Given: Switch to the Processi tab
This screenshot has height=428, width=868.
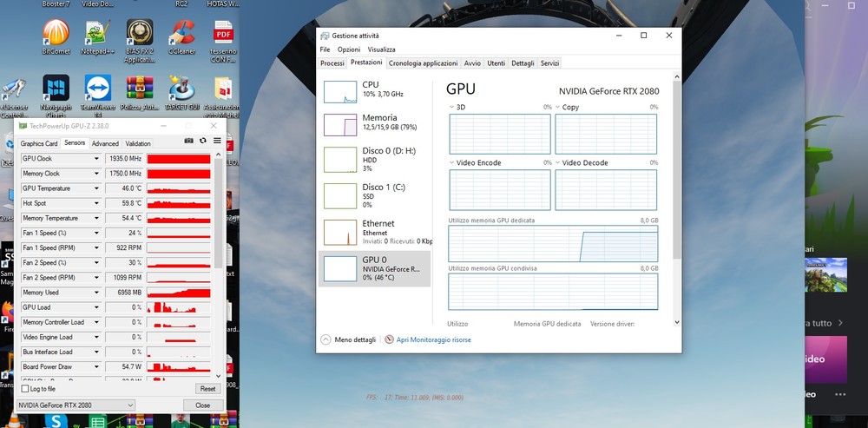Looking at the screenshot, I should coord(332,63).
